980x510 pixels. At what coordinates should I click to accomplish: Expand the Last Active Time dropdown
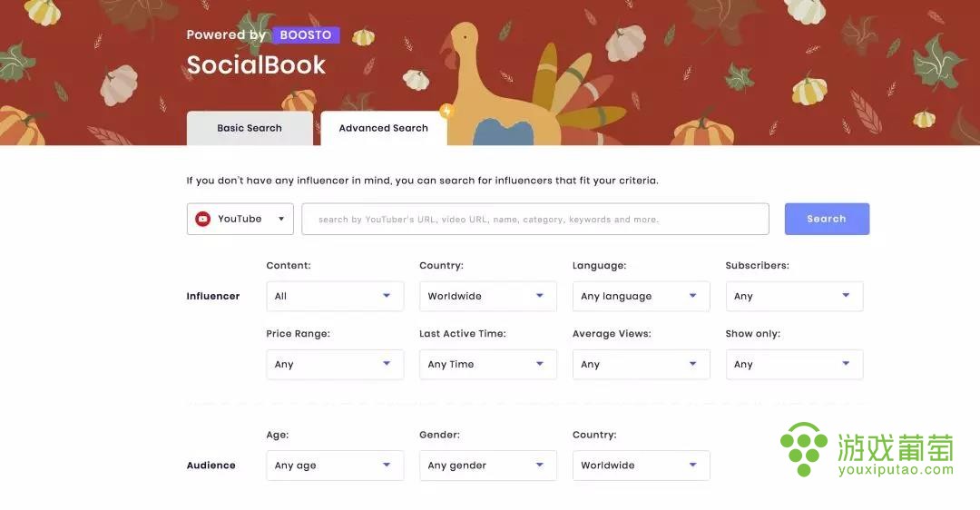[x=488, y=365]
